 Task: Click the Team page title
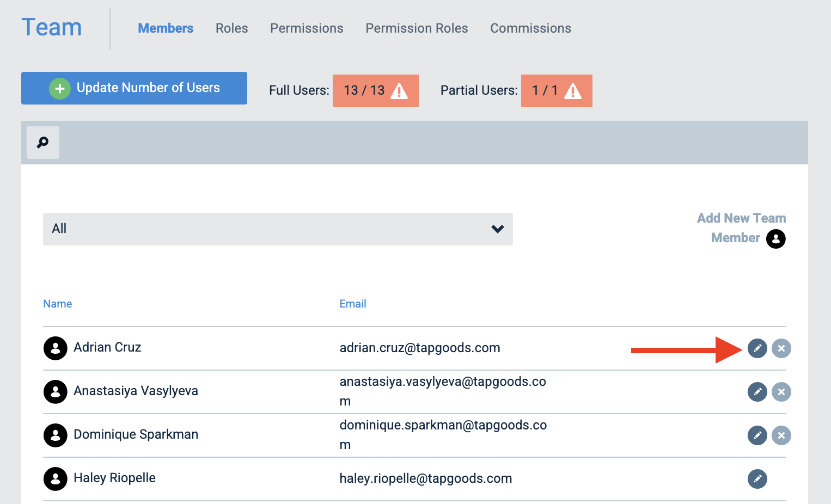(52, 27)
